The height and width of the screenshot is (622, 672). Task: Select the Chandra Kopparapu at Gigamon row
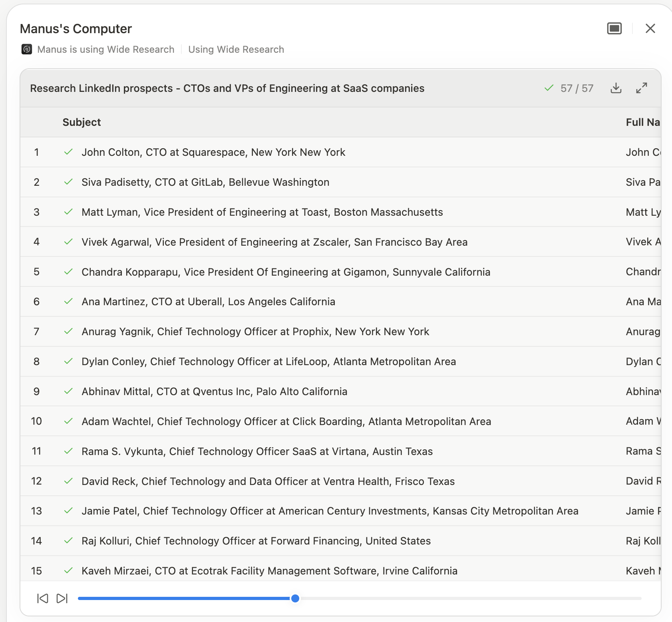point(340,272)
